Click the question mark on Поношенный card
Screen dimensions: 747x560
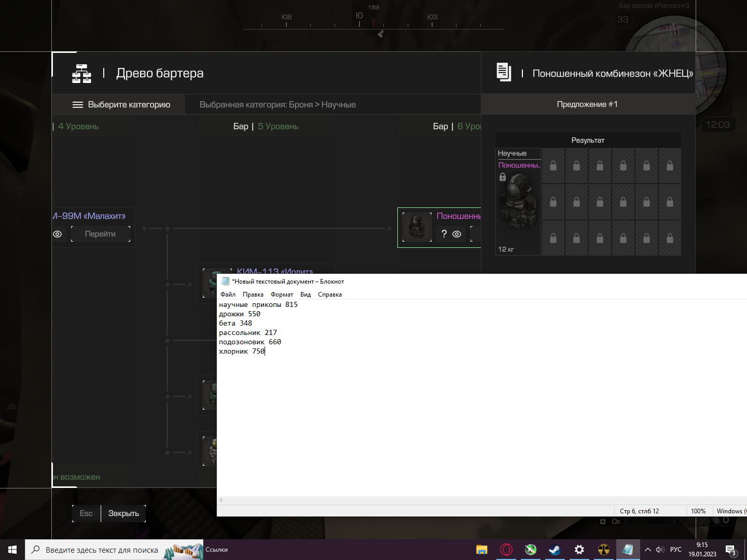coord(444,234)
